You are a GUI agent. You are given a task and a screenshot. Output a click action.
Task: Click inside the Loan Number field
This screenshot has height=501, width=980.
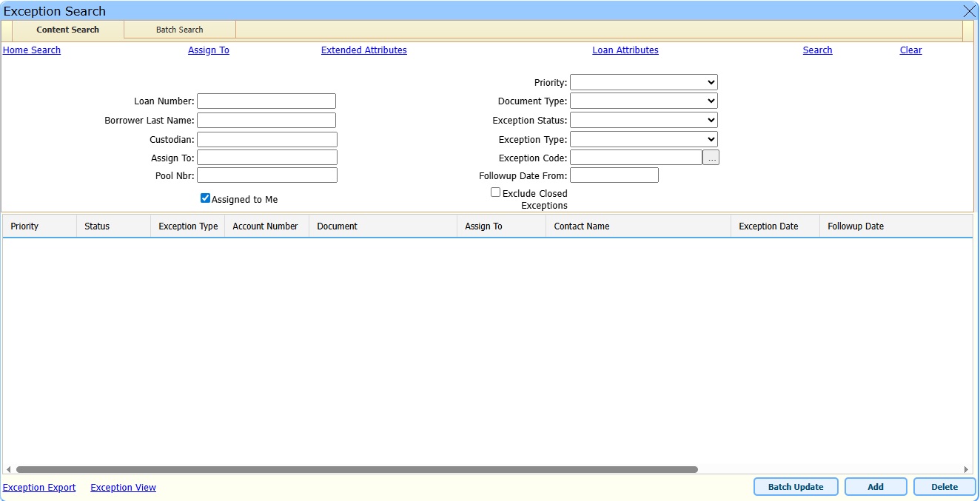tap(266, 101)
